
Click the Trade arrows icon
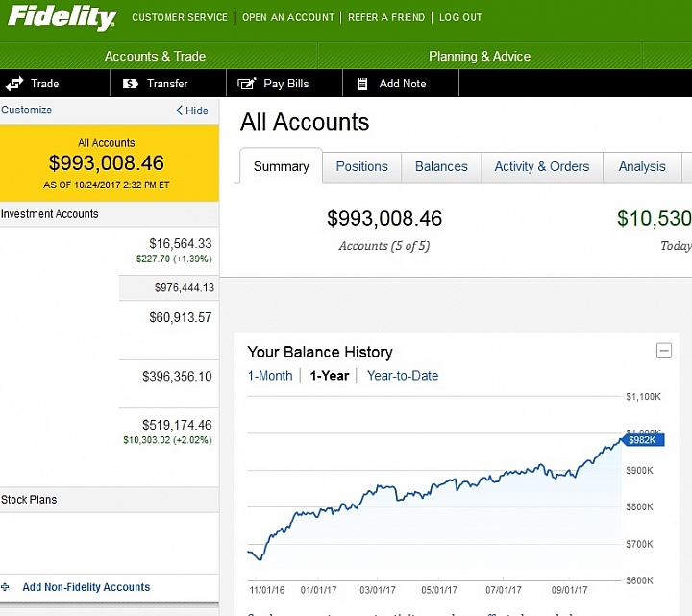coord(14,84)
